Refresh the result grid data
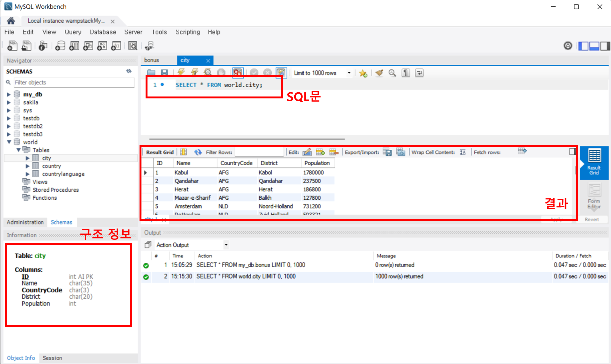Image resolution: width=611 pixels, height=364 pixels. pos(198,152)
